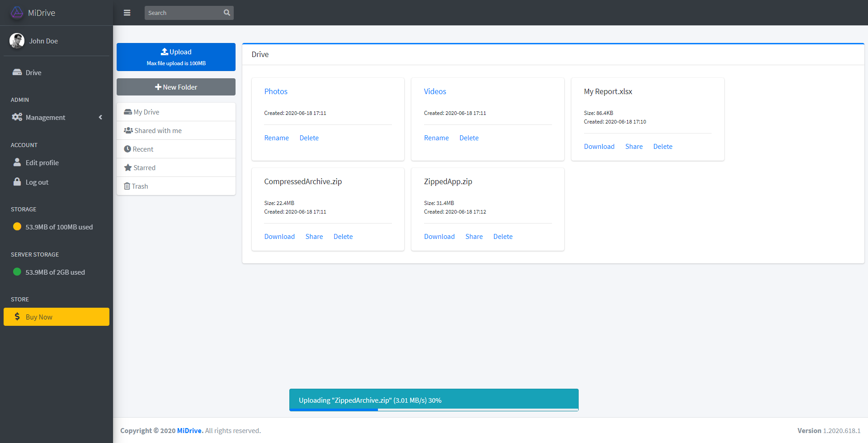Create a New Folder
Image resolution: width=868 pixels, height=443 pixels.
point(176,87)
